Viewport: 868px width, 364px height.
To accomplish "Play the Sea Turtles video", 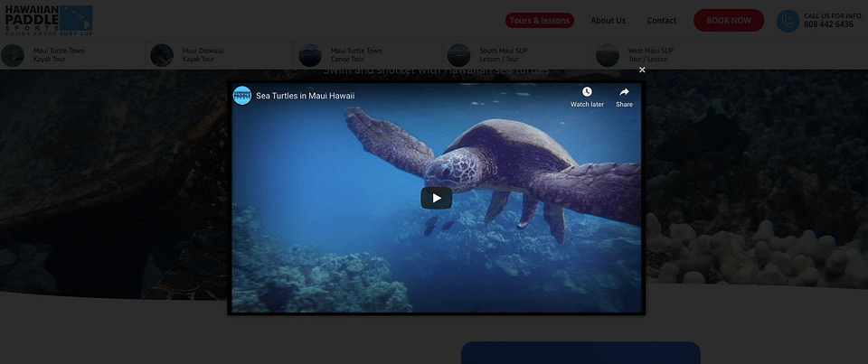I will click(436, 198).
